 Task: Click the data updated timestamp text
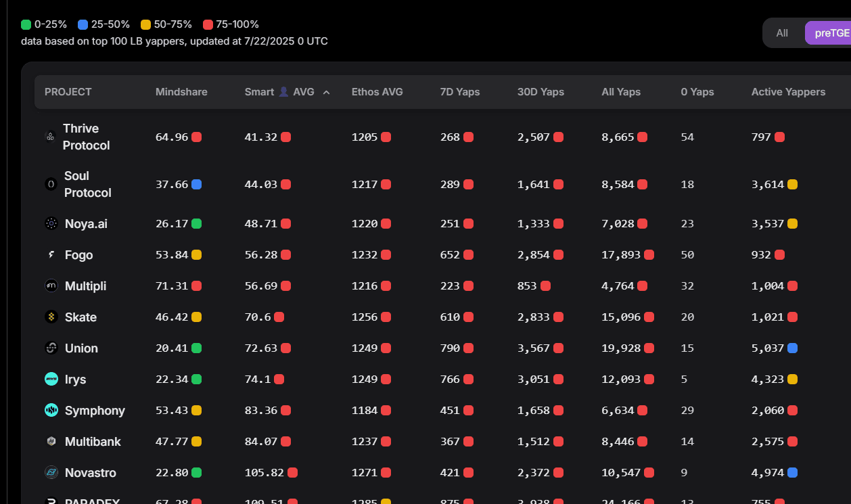click(175, 41)
